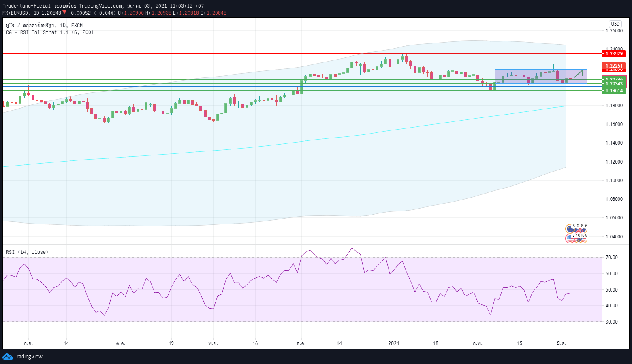Click the RSI 60.00 axis label

(612, 274)
